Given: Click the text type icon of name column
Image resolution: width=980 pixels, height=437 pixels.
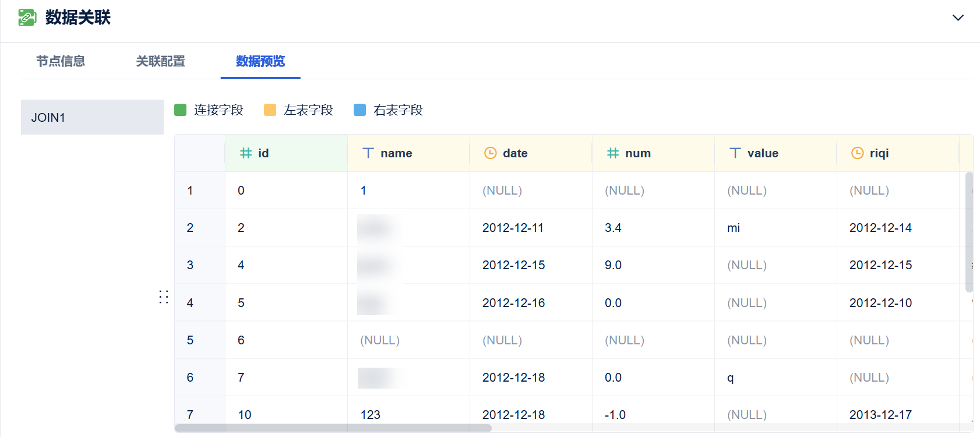Looking at the screenshot, I should point(368,153).
